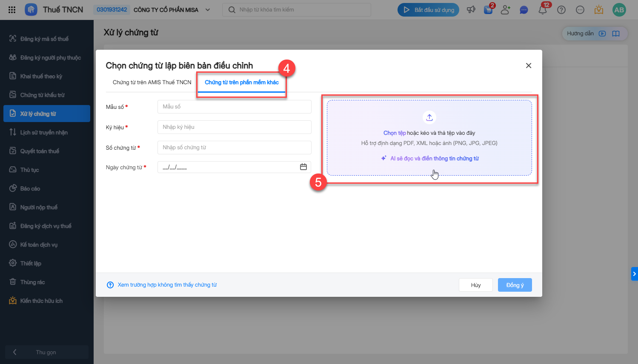Click the announcements megaphone icon
This screenshot has height=364, width=638.
[471, 10]
